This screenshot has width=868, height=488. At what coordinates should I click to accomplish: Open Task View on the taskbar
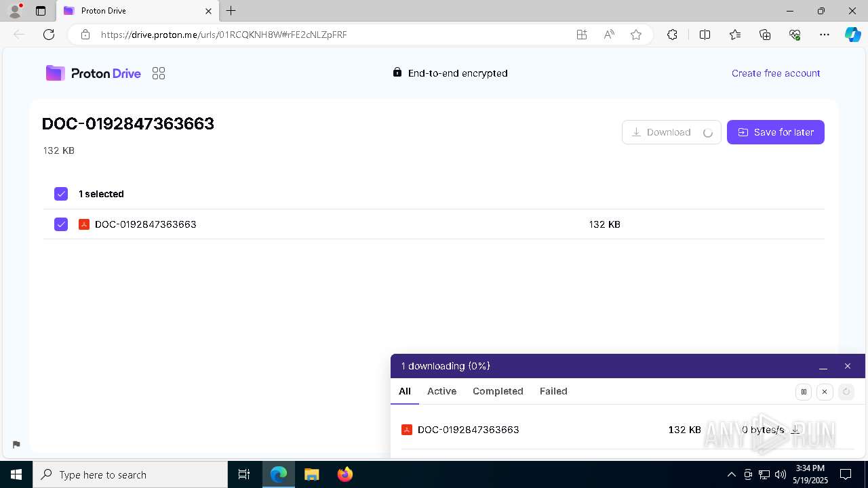[244, 474]
